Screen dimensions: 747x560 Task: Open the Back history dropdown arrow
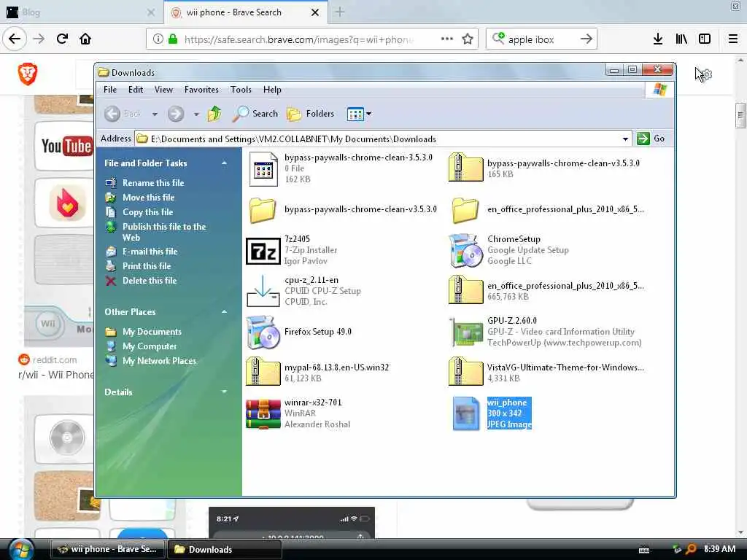point(155,114)
